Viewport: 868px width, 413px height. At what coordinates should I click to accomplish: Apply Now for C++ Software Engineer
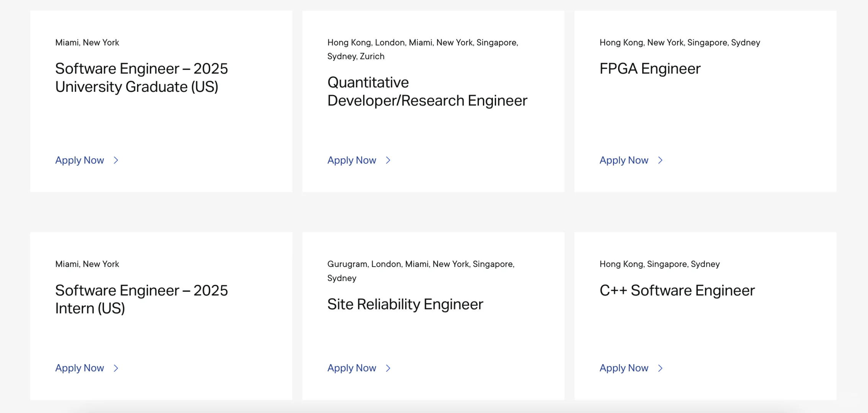pyautogui.click(x=624, y=368)
